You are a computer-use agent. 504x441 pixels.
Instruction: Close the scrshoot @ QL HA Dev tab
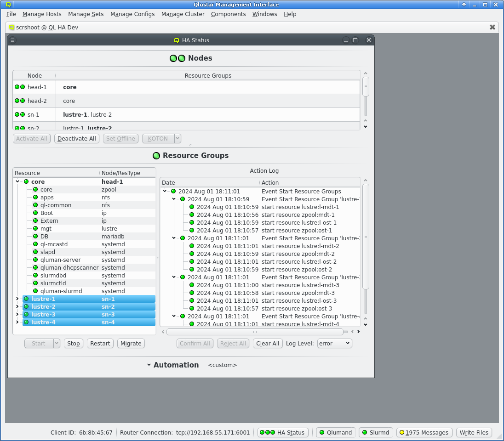(x=492, y=27)
